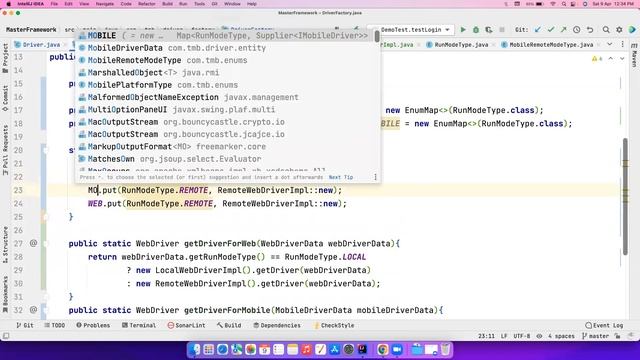Image resolution: width=640 pixels, height=360 pixels.
Task: Go to line via 23:11 caret position
Action: coord(486,336)
